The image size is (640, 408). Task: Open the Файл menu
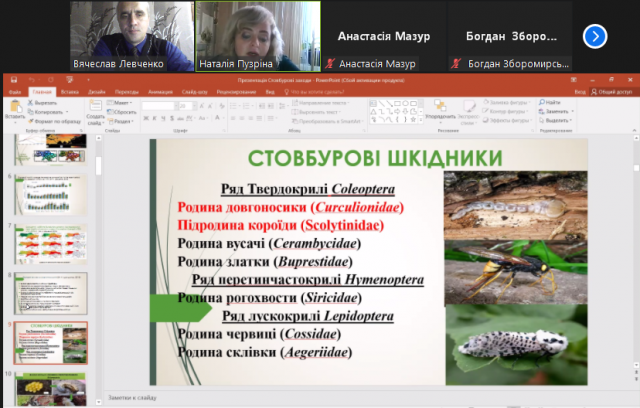click(x=15, y=92)
